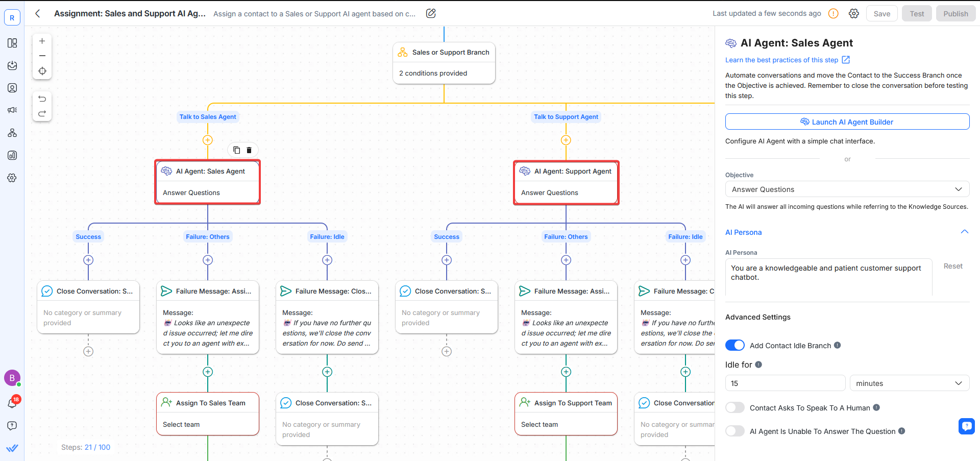Open Contacts from the left sidebar
The height and width of the screenshot is (461, 980).
pyautogui.click(x=12, y=88)
